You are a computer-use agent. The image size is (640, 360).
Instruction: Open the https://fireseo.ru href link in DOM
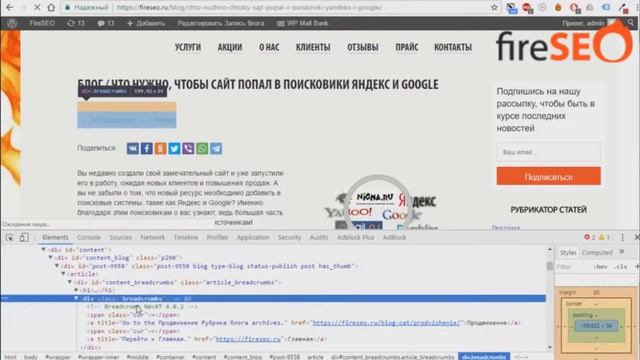[x=248, y=339]
